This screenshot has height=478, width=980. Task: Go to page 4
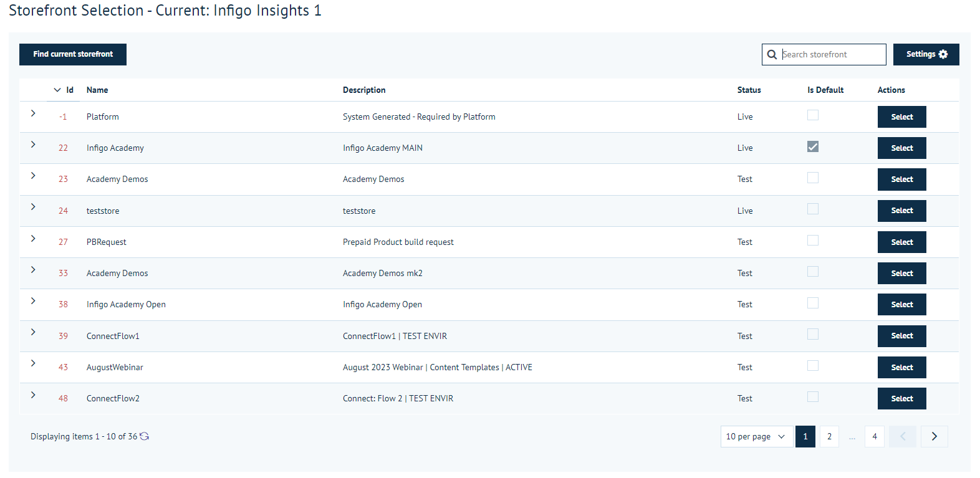coord(875,436)
